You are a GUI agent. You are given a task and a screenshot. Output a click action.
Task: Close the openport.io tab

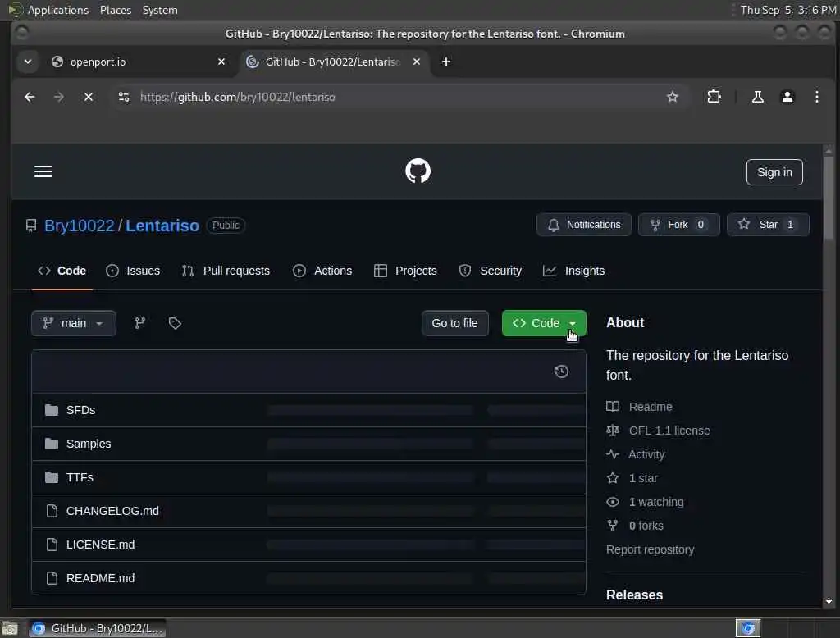[x=221, y=62]
